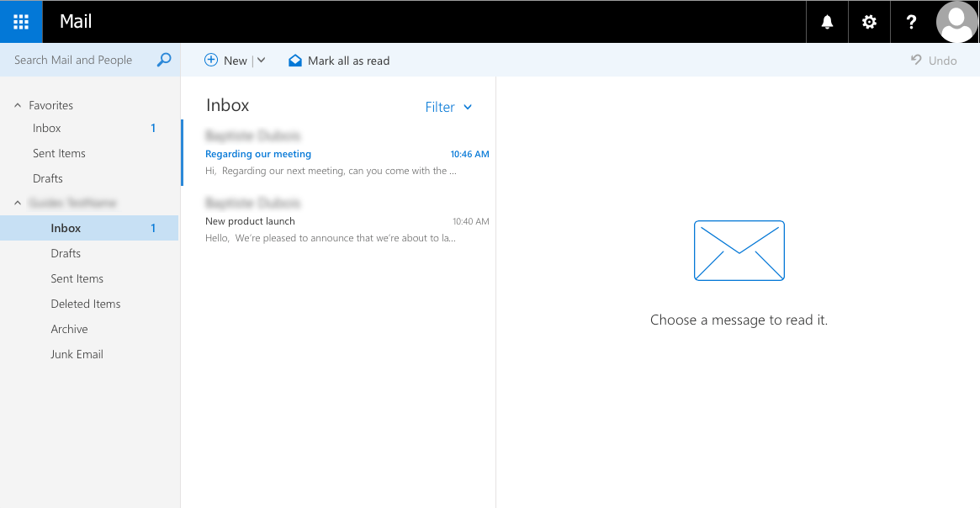Collapse the mailbox account folder group
This screenshot has width=980, height=508.
tap(18, 203)
